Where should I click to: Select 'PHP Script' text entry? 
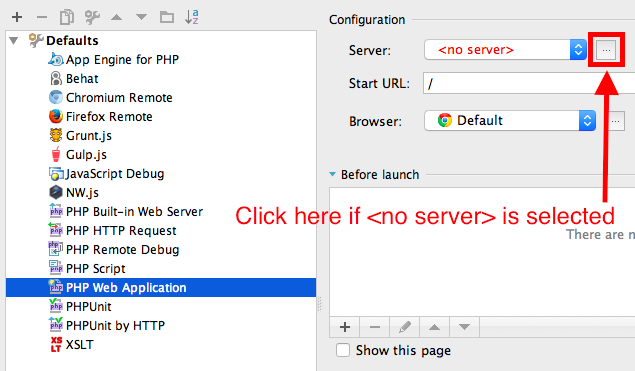(x=96, y=269)
